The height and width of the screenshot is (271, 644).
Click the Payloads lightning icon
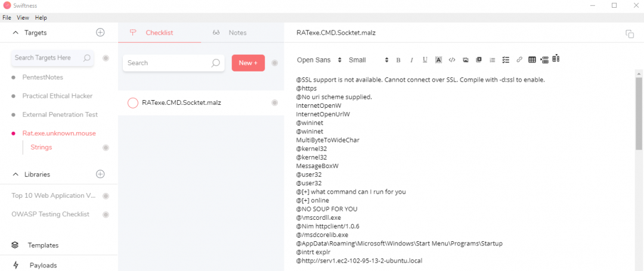click(16, 265)
